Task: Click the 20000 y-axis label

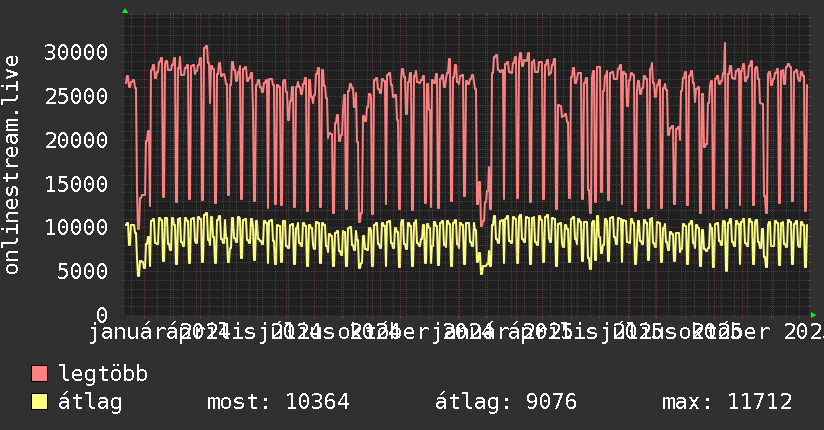Action: click(x=76, y=140)
